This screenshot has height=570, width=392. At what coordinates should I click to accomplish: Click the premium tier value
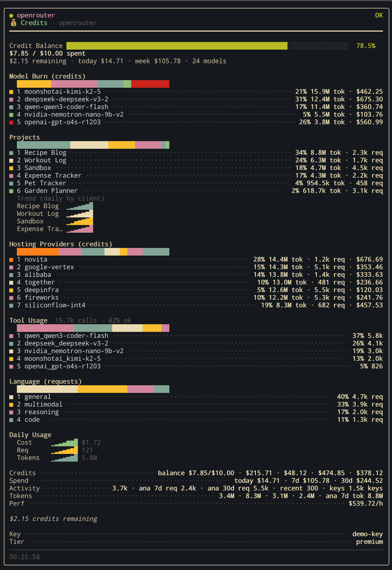[x=369, y=542]
